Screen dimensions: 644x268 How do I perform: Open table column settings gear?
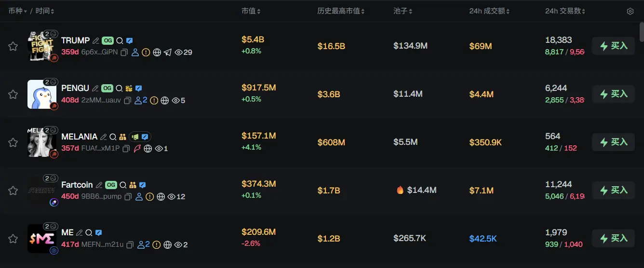coord(630,11)
